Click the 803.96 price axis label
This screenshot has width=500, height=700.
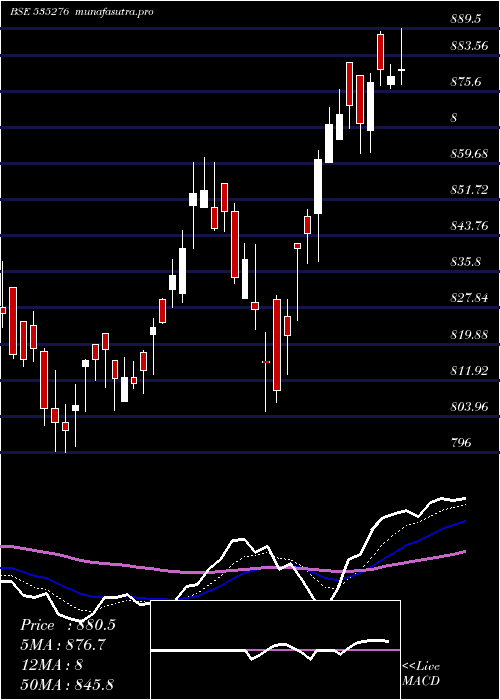coord(469,407)
